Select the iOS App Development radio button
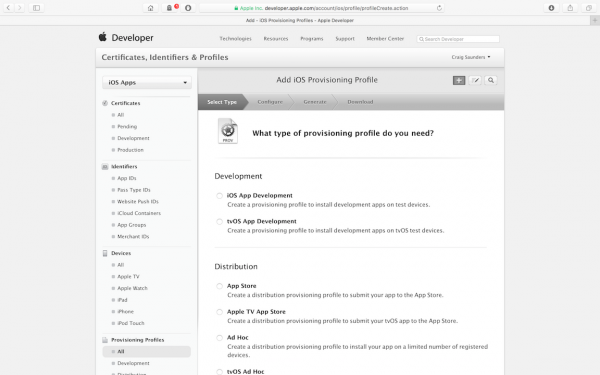The image size is (600, 375). click(x=219, y=196)
